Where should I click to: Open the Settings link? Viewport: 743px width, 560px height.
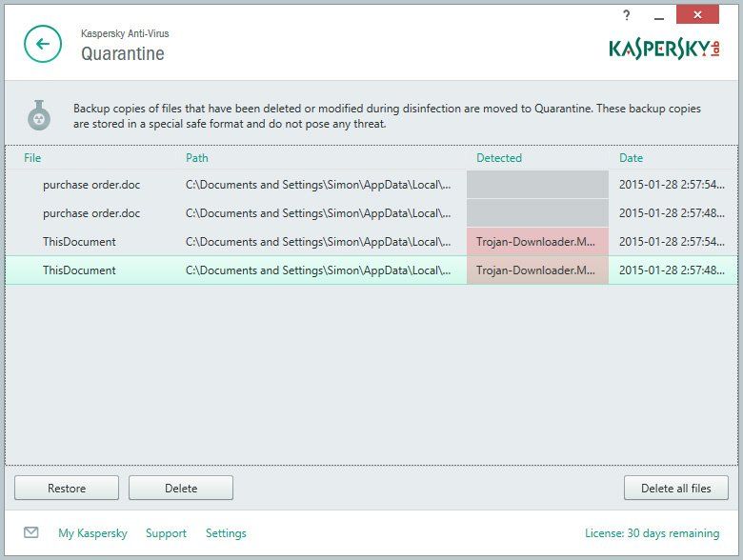pyautogui.click(x=226, y=533)
